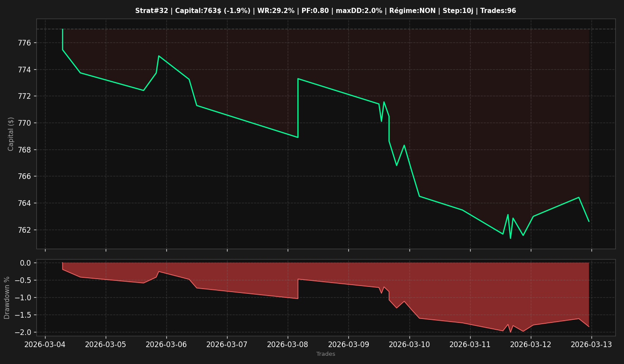
Task: Select the 772 capital axis tick label
Action: coord(25,96)
